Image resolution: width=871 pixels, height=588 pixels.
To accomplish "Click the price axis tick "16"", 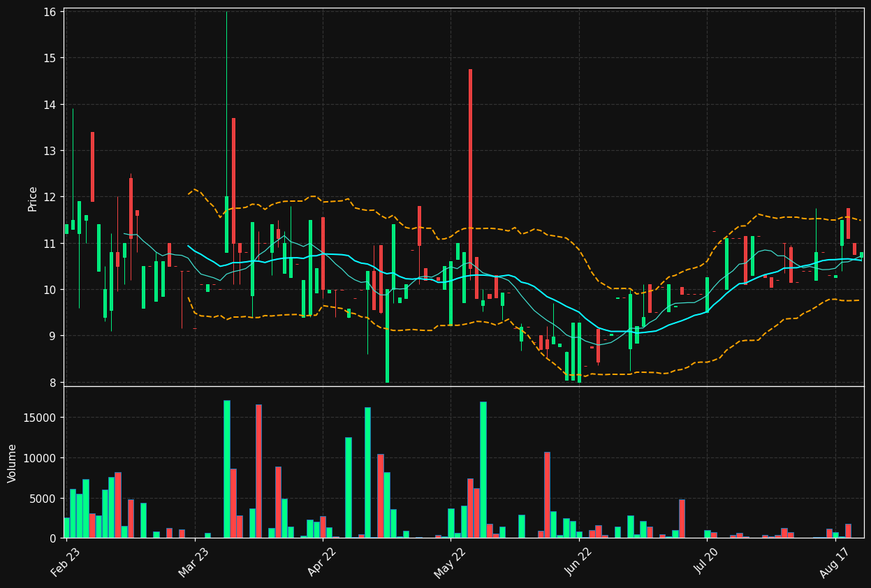I will click(50, 12).
